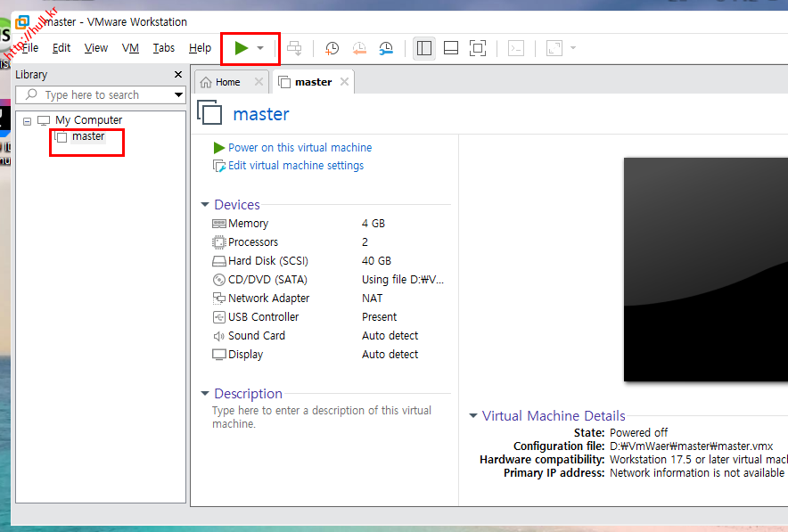Click the 4 GB memory value
The width and height of the screenshot is (788, 532).
pos(373,224)
